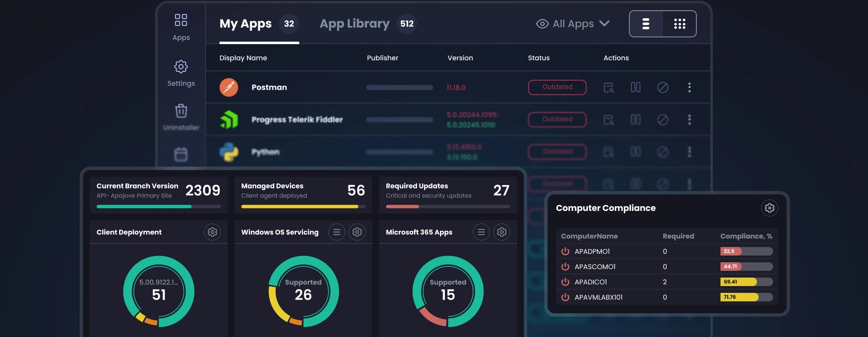Click the 44.71 compliance bar

tap(746, 267)
